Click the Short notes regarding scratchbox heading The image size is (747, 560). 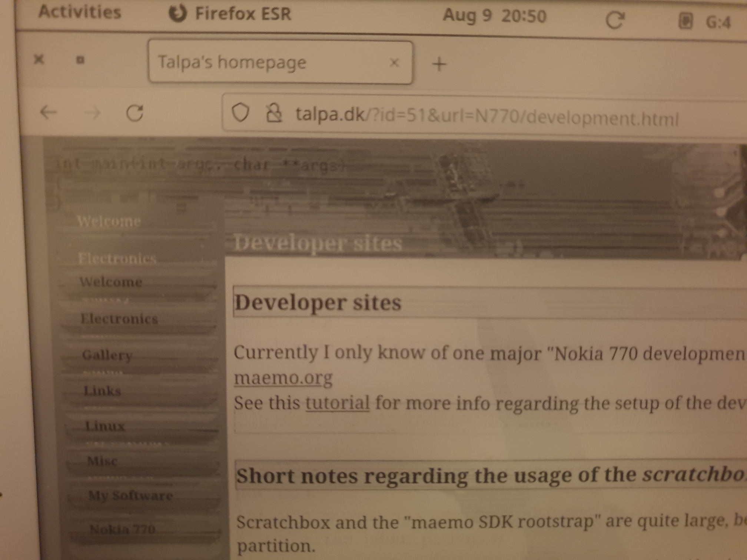(x=492, y=475)
